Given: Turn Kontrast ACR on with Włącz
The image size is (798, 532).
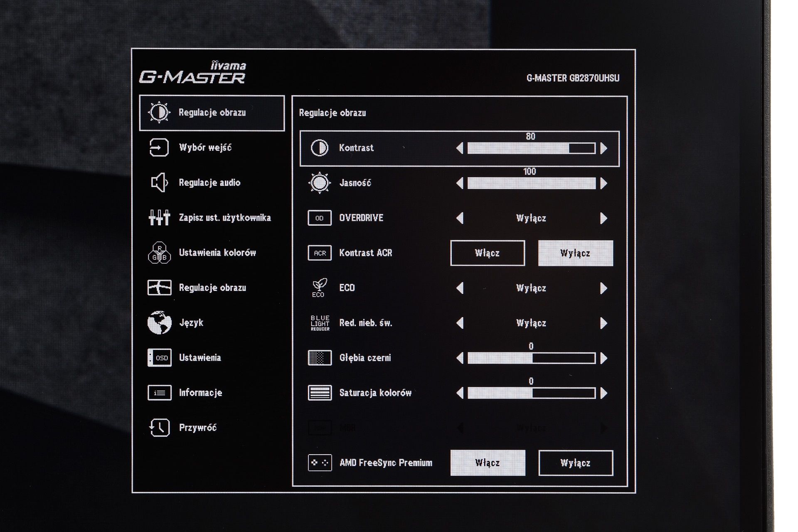Looking at the screenshot, I should click(488, 253).
